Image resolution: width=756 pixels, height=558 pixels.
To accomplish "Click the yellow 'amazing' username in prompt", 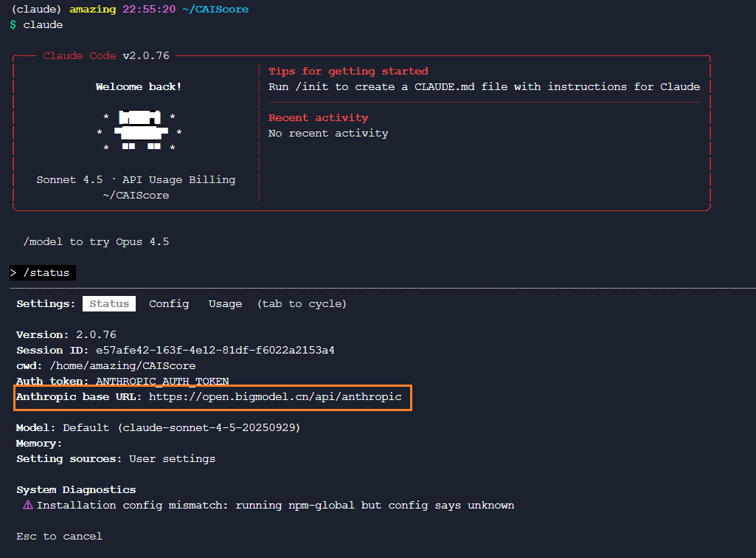I will (93, 9).
